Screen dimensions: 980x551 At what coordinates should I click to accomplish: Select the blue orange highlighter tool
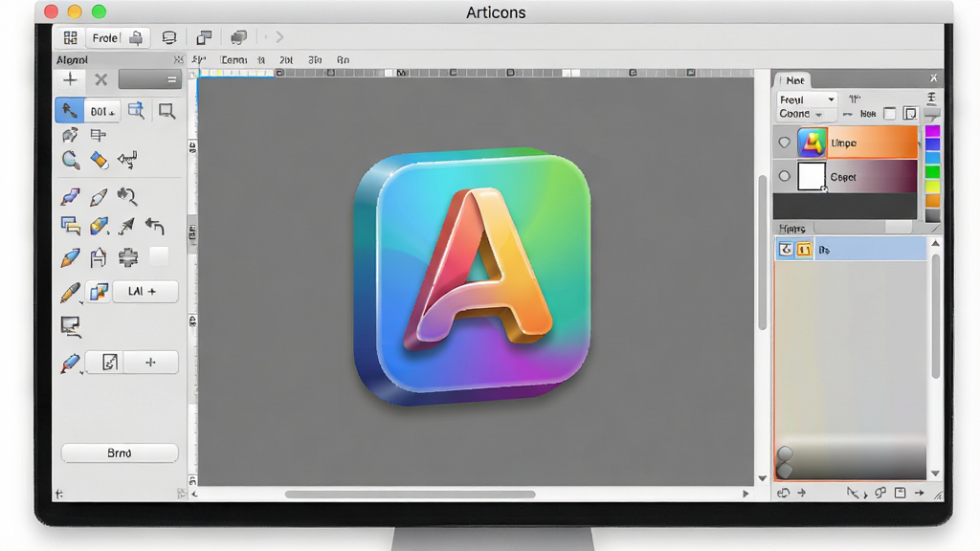coord(99,226)
